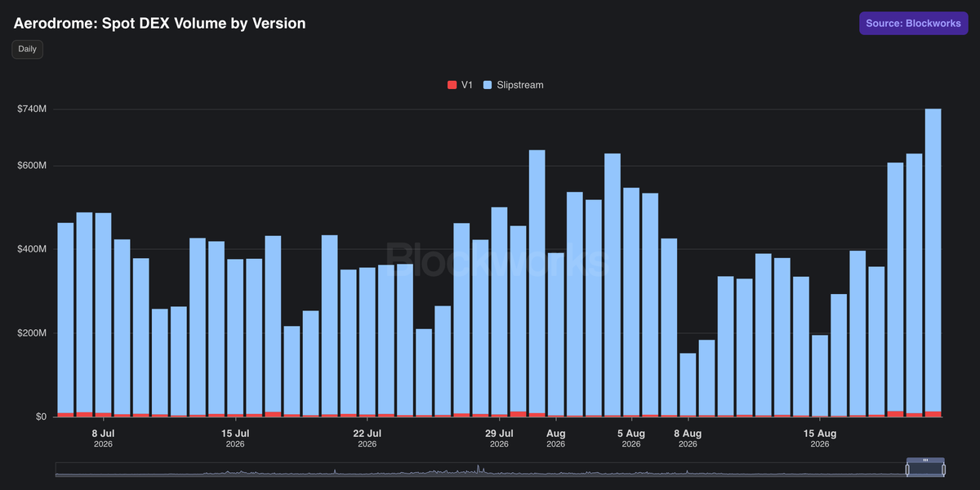The image size is (980, 490).
Task: Click the Slipstream bar above 15 Jul
Action: [235, 336]
